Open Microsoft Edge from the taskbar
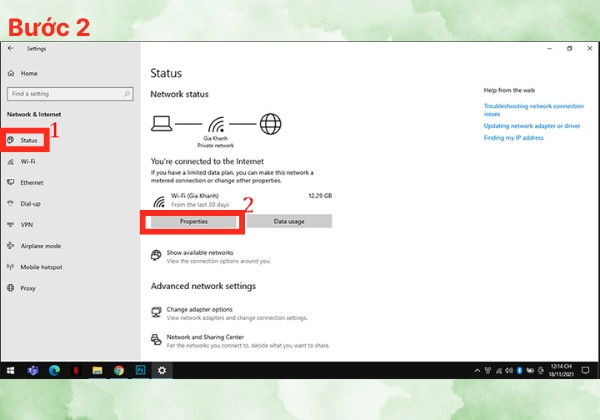Screen dimensions: 600x420 pyautogui.click(x=54, y=370)
